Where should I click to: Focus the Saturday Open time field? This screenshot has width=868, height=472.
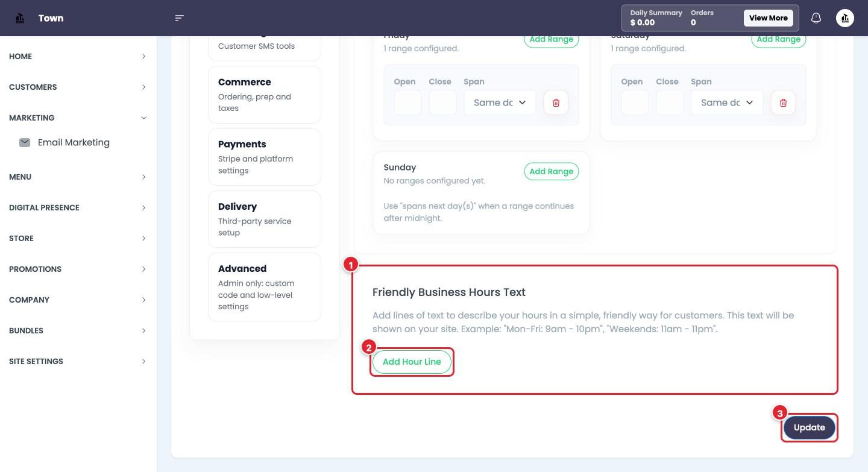pos(635,102)
